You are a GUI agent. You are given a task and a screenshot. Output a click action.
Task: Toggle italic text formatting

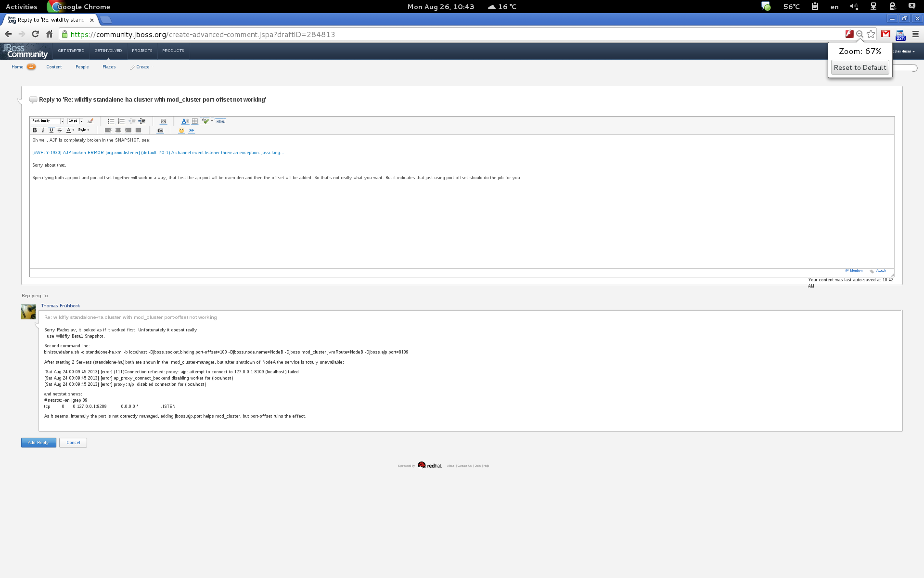coord(43,130)
